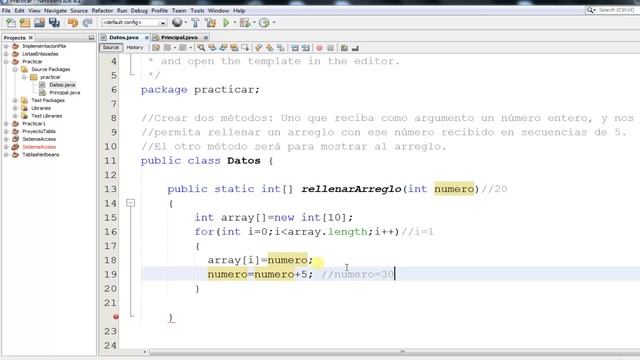Click the Last Edit icon in editor toolbar
The height and width of the screenshot is (360, 640).
(156, 48)
